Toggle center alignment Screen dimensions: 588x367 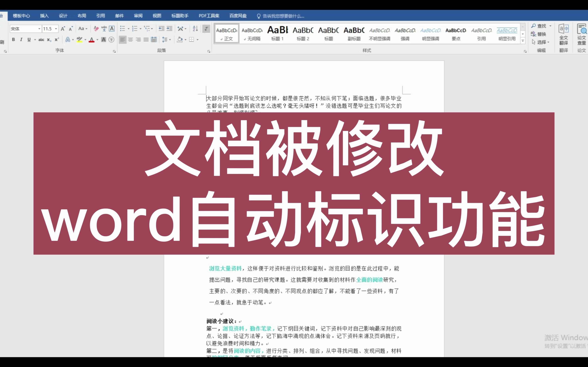(130, 40)
